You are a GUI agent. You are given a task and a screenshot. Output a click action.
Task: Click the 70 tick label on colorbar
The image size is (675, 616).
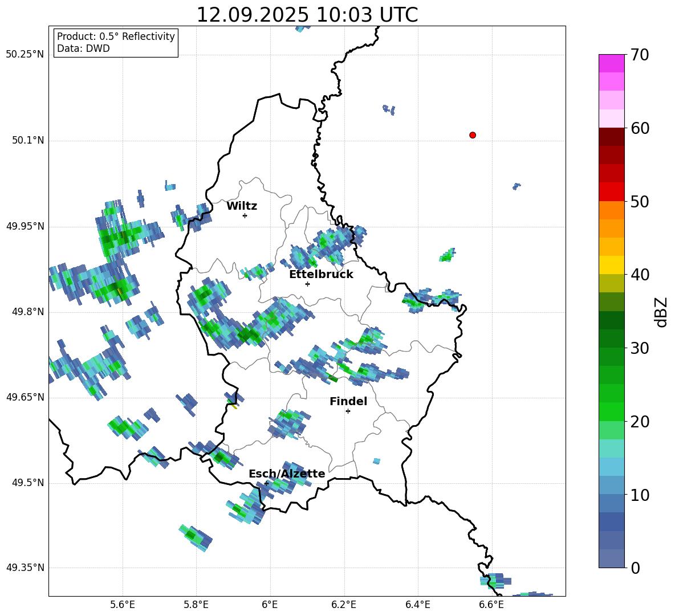640,55
